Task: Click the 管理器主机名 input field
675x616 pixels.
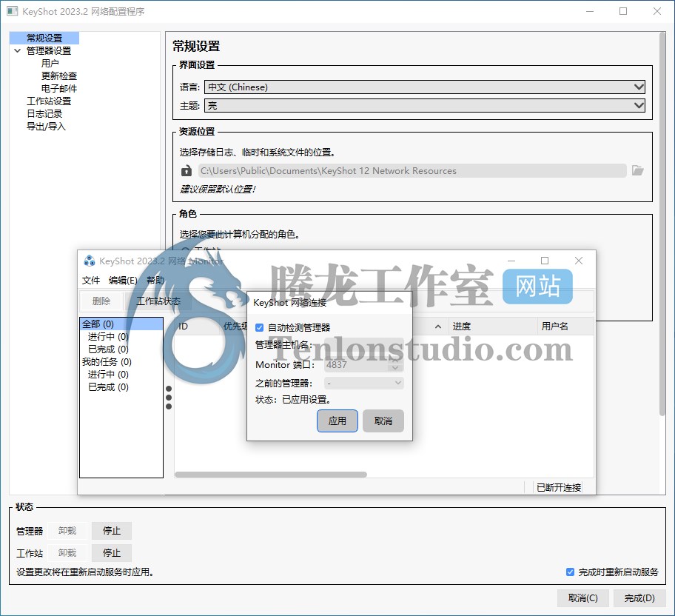Action: (x=363, y=345)
